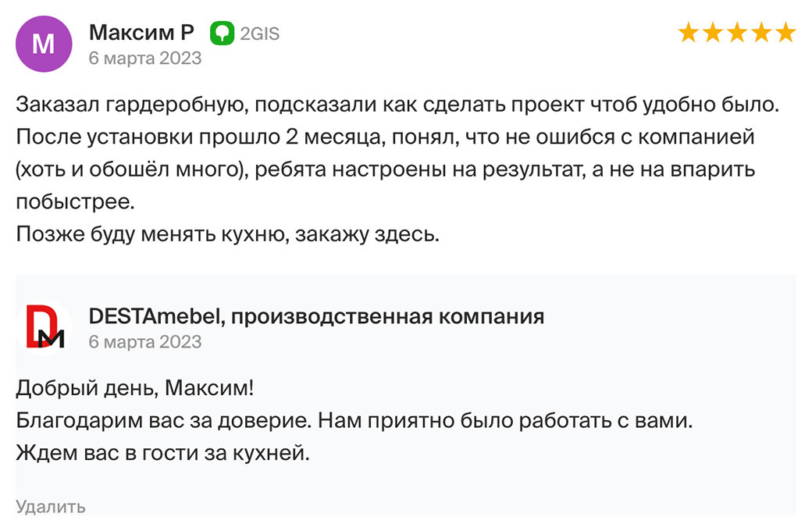
Task: Expand the company reply dated 6 марта 2023
Action: pyautogui.click(x=145, y=342)
